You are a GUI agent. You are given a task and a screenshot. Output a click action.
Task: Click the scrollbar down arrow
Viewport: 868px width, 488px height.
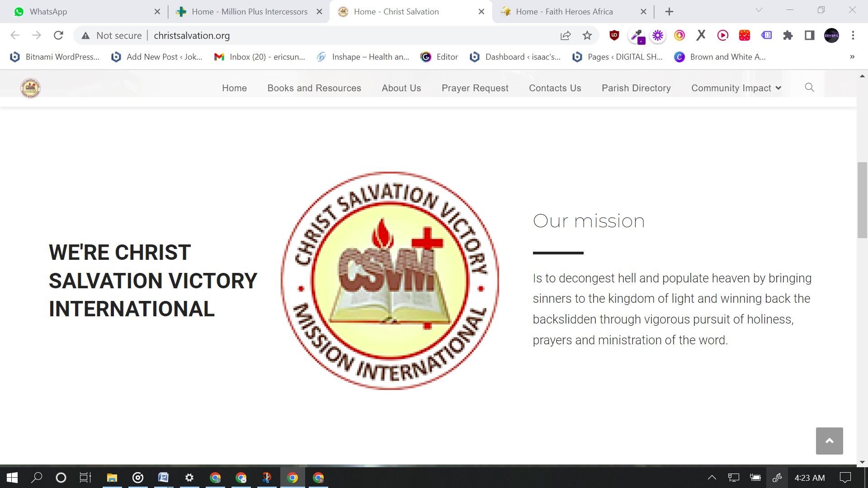(x=862, y=462)
